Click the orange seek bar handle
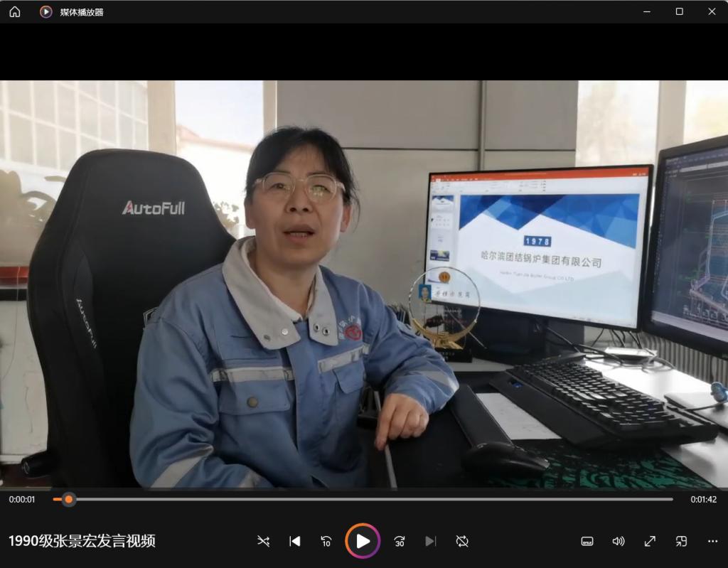The image size is (728, 568). coord(68,499)
